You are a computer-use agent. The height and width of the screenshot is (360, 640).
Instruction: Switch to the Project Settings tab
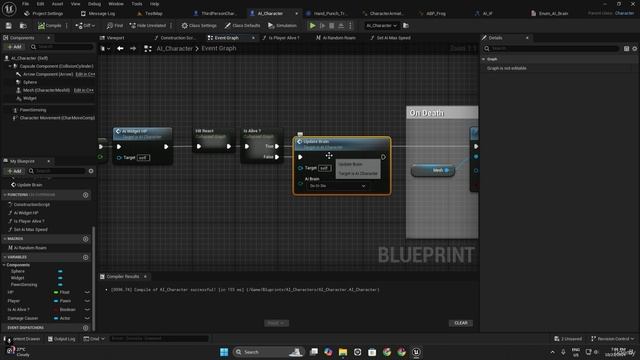point(44,13)
